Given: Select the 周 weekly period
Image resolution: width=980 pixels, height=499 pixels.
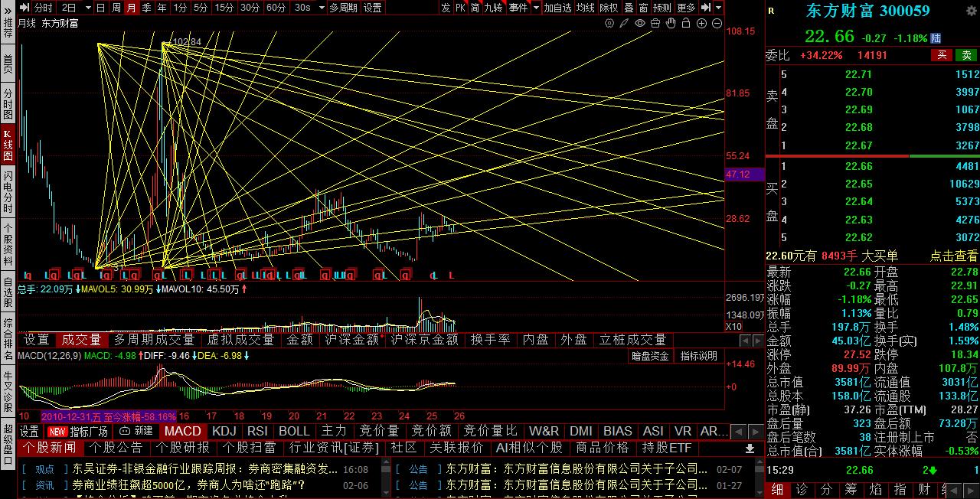Looking at the screenshot, I should coord(116,8).
